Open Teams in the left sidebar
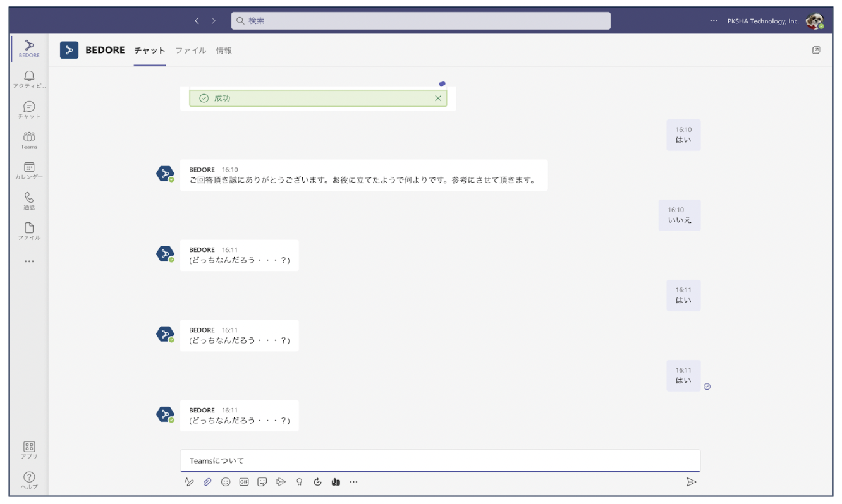842x504 pixels. pyautogui.click(x=29, y=140)
